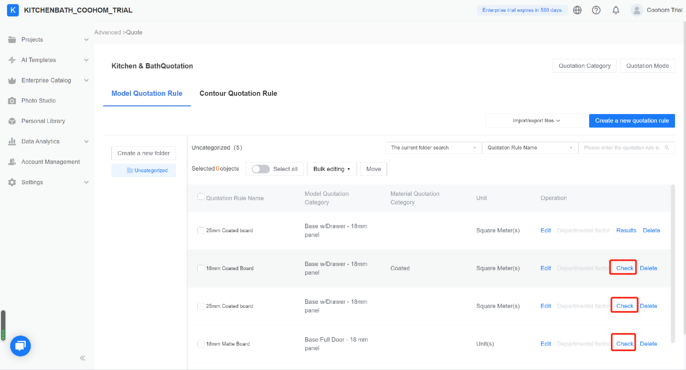Toggle the Select all switch
The height and width of the screenshot is (370, 686).
(260, 169)
